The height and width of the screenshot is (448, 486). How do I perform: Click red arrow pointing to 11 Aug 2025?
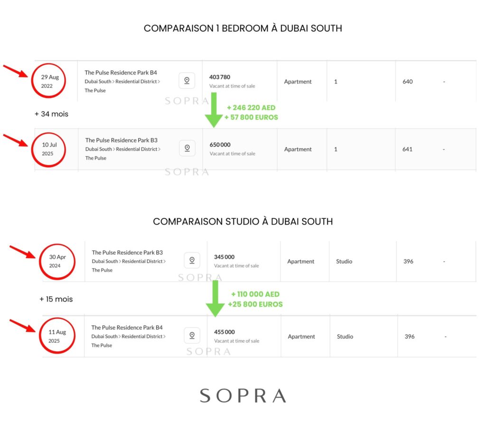[22, 326]
